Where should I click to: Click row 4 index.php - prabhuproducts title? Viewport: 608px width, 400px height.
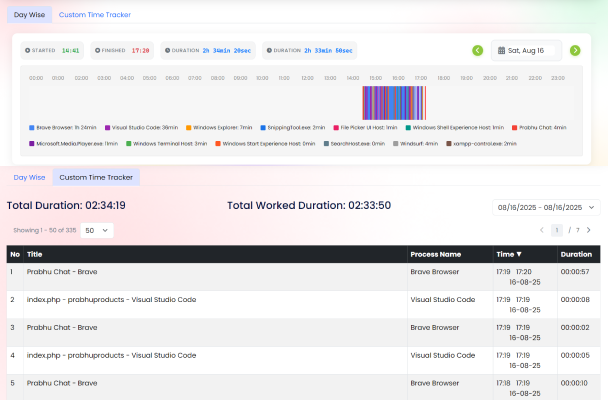[111, 355]
